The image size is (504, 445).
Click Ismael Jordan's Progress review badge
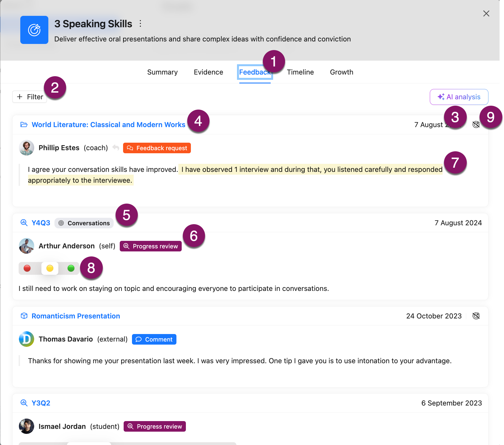click(155, 426)
